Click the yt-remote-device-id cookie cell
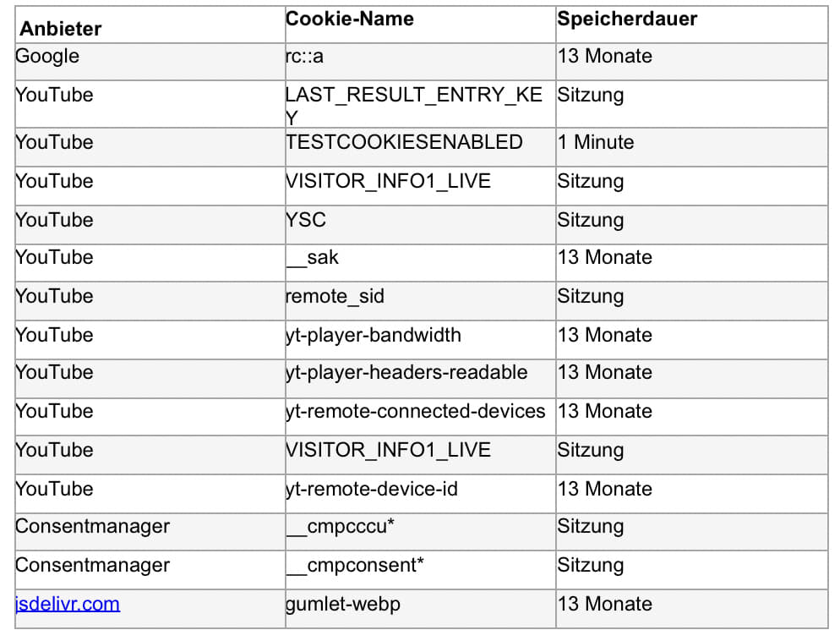 point(372,489)
